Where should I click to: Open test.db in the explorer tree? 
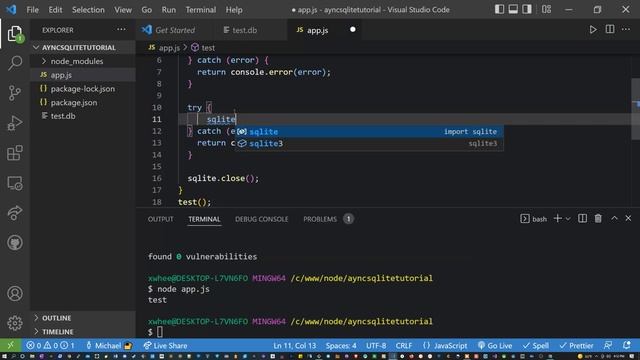pos(83,116)
